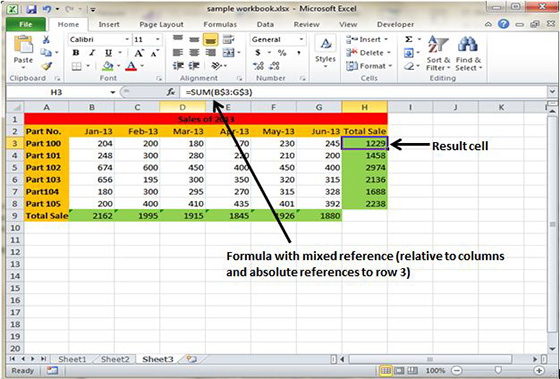Open the General number format dropdown
The height and width of the screenshot is (379, 560).
click(301, 39)
